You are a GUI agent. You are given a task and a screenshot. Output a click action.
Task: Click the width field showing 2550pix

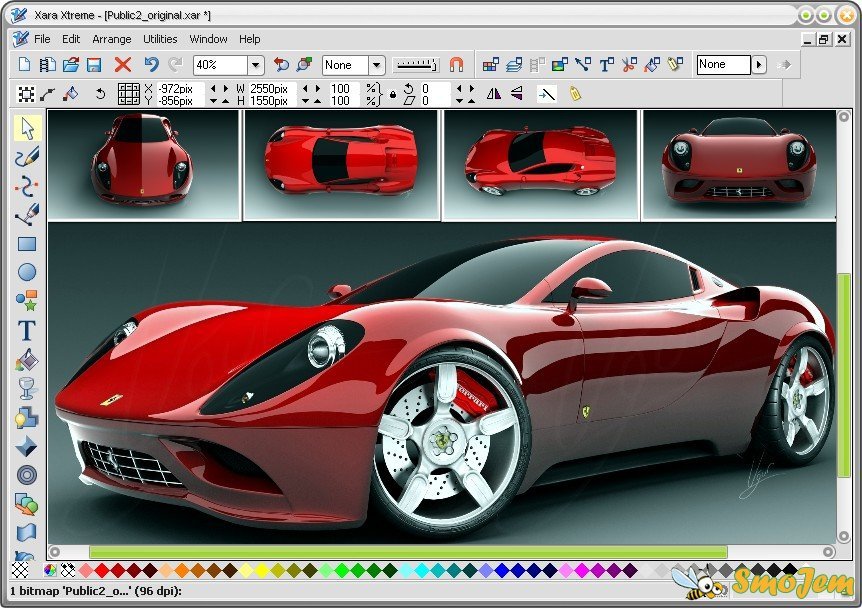pyautogui.click(x=268, y=89)
